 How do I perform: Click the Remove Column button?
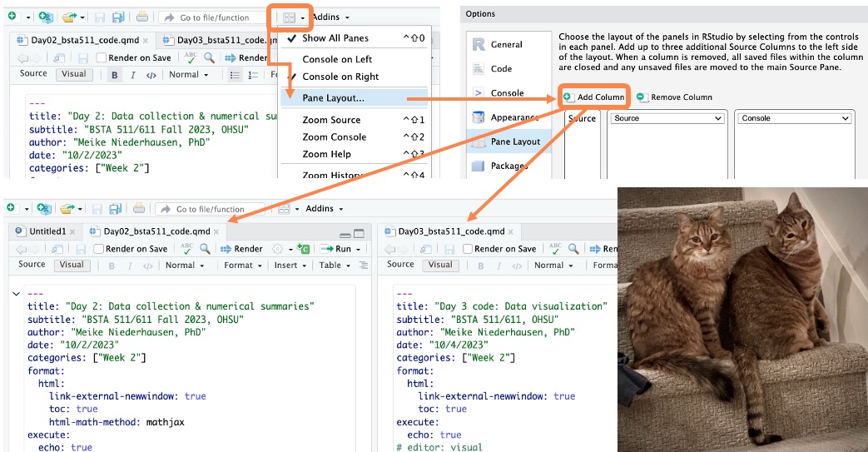[x=674, y=97]
